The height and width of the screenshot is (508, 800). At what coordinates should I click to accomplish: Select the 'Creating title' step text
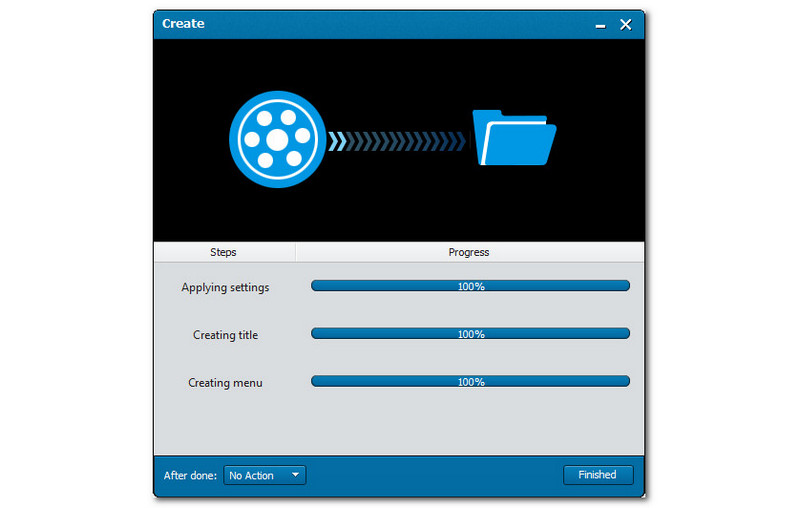click(x=226, y=335)
